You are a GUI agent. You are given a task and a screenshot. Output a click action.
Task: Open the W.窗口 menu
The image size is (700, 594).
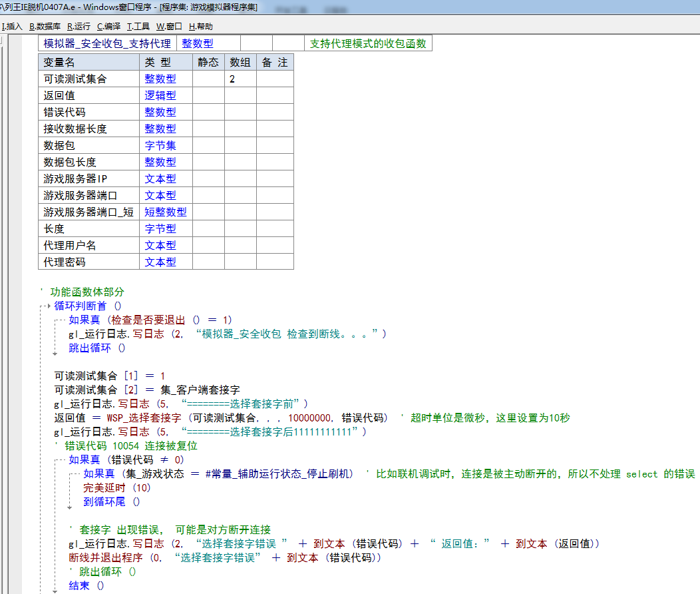coord(169,27)
